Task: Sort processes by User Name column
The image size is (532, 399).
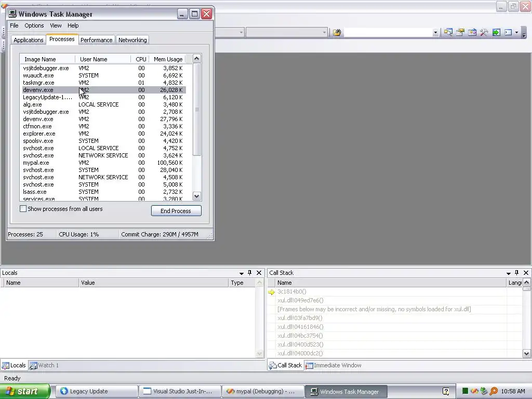Action: pyautogui.click(x=103, y=59)
